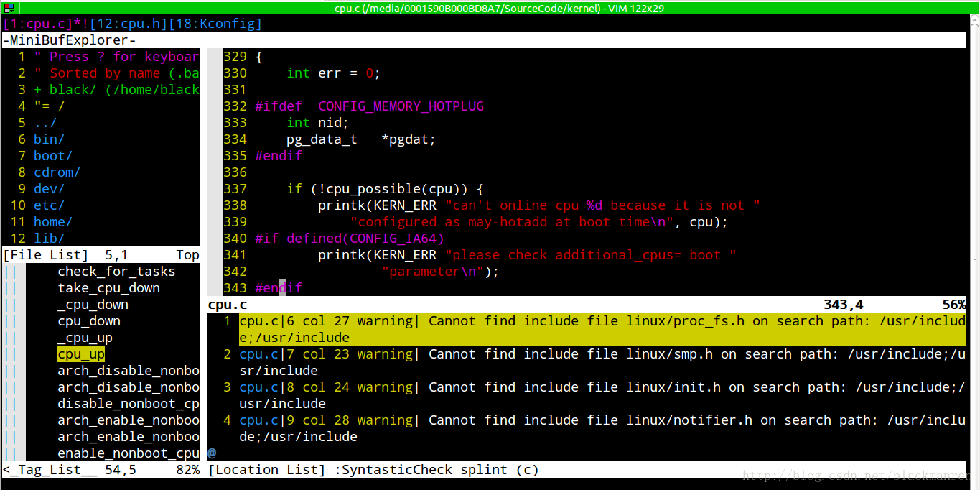This screenshot has width=980, height=490.
Task: Click the cpu.c window status line
Action: tap(587, 305)
